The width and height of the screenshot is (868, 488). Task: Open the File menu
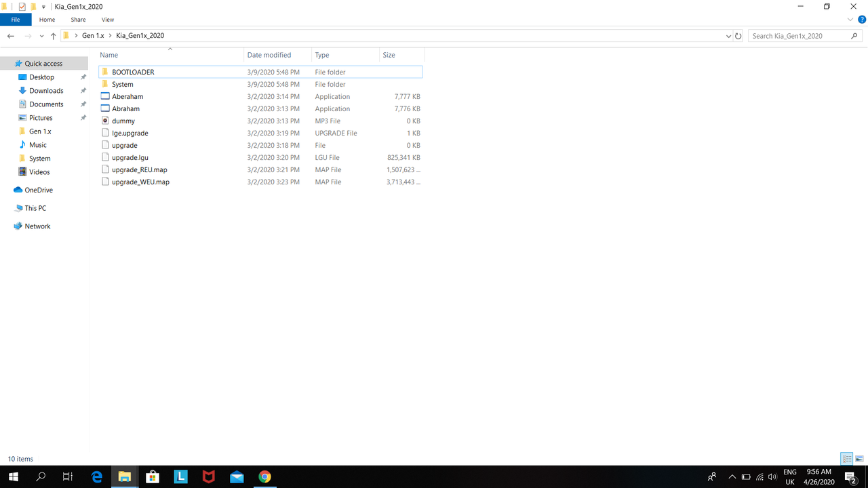click(x=15, y=20)
